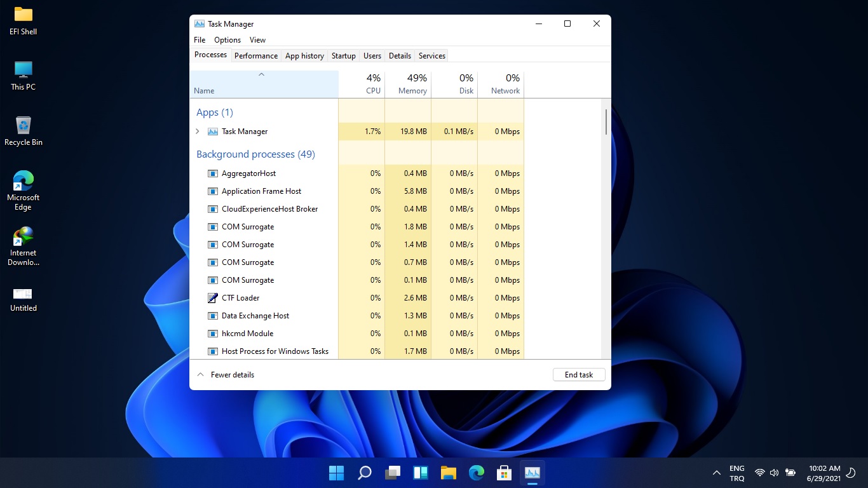Switch to the Users tab

point(372,56)
